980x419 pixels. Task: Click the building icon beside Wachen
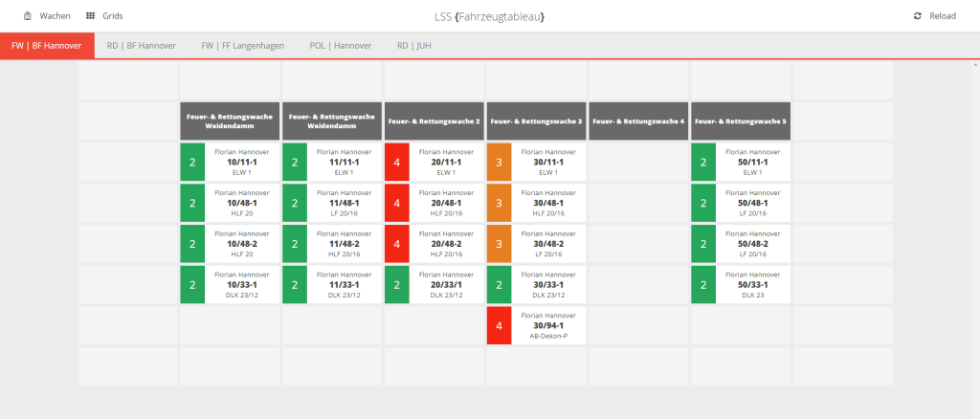(28, 16)
